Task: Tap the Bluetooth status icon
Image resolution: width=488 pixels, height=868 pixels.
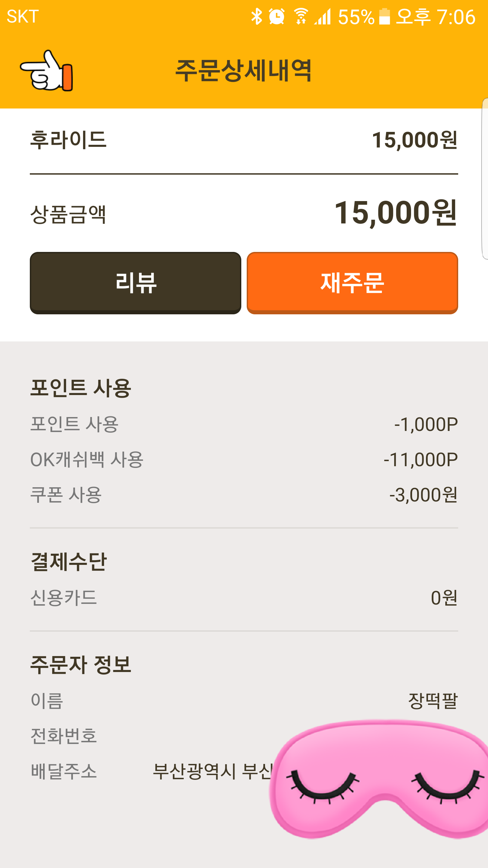Action: [257, 17]
